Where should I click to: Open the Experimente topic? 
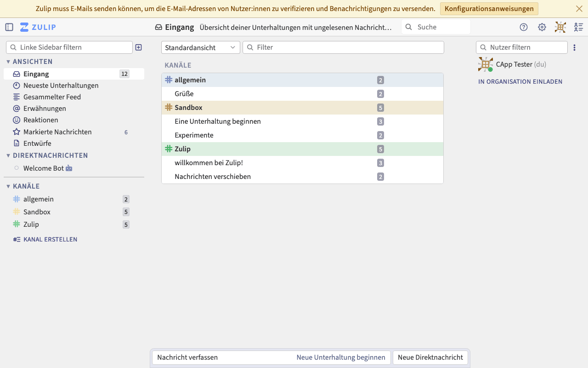point(302,135)
